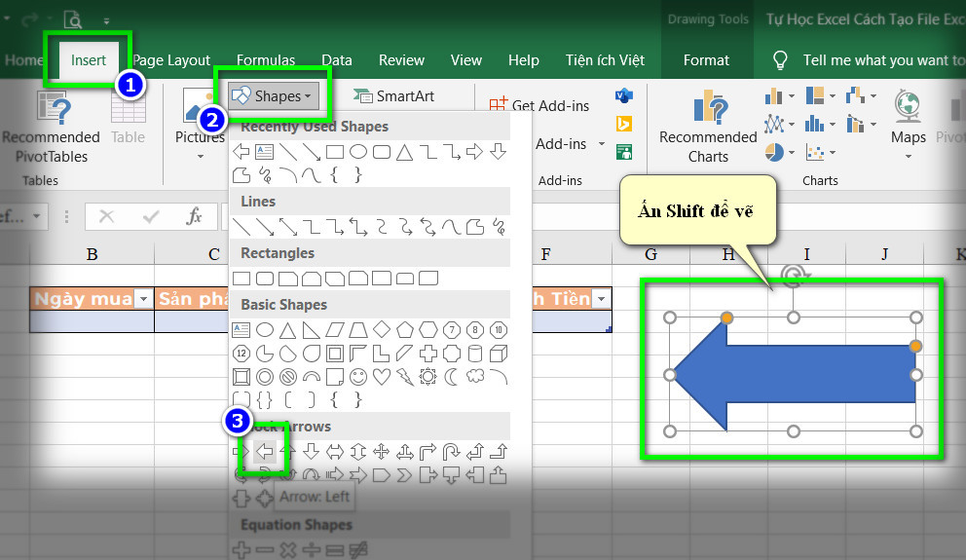The width and height of the screenshot is (966, 560).
Task: Select Moon in Basic Shapes
Action: [x=452, y=377]
